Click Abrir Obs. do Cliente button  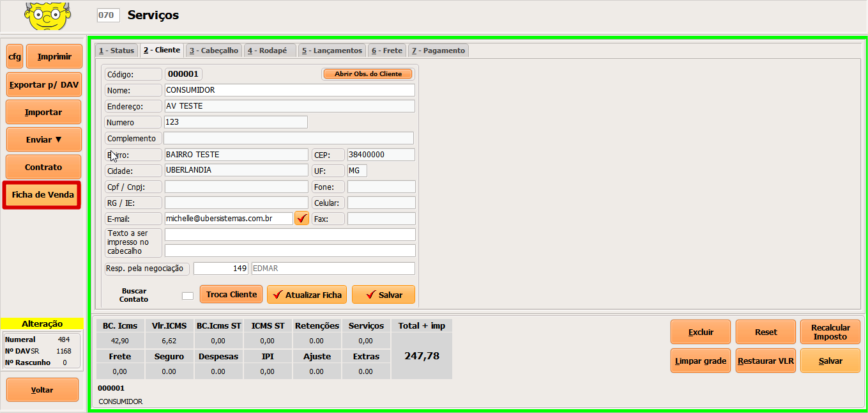pyautogui.click(x=368, y=74)
